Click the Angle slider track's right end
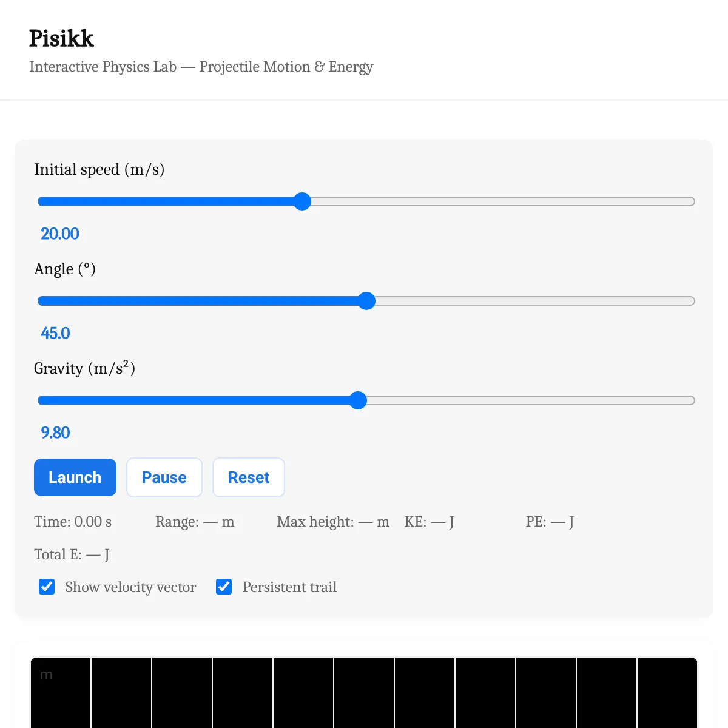Screen dimensions: 728x728 (x=690, y=301)
